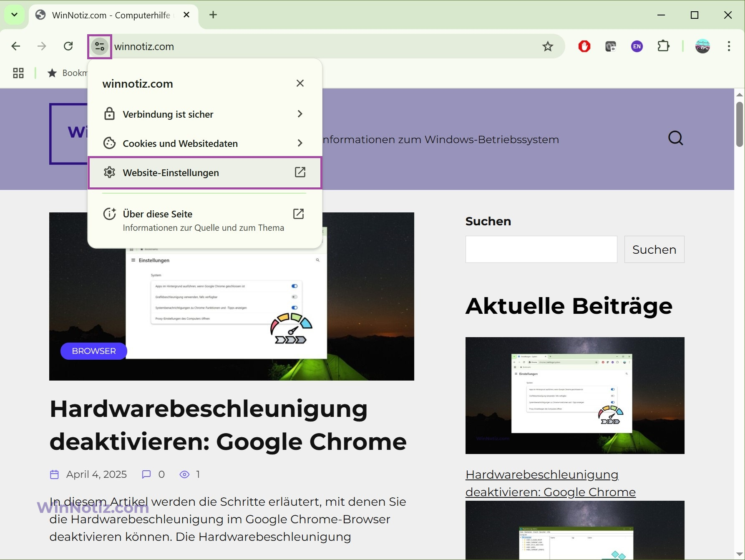Click the gear icon of Website-Einstellungen
This screenshot has height=560, width=745.
pos(109,172)
